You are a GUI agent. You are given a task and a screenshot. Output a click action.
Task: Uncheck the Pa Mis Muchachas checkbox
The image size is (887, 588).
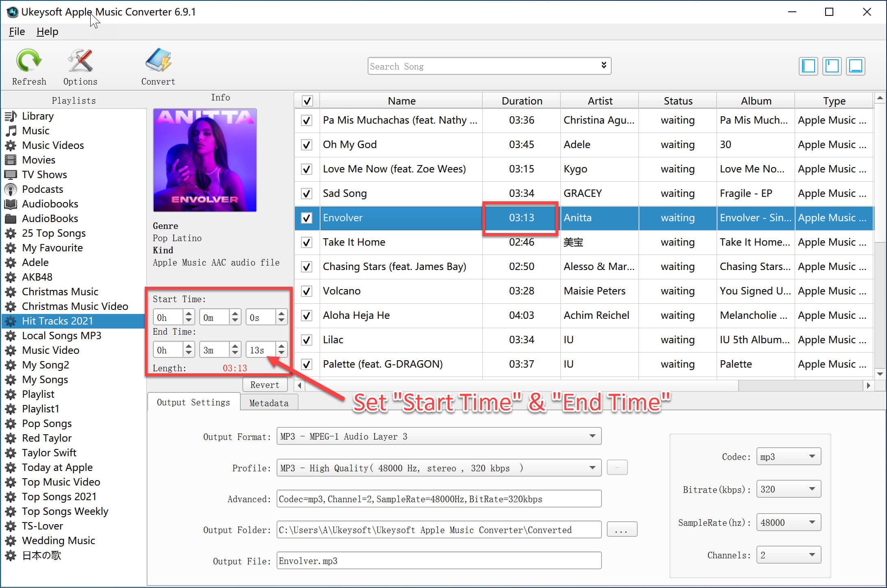tap(306, 121)
